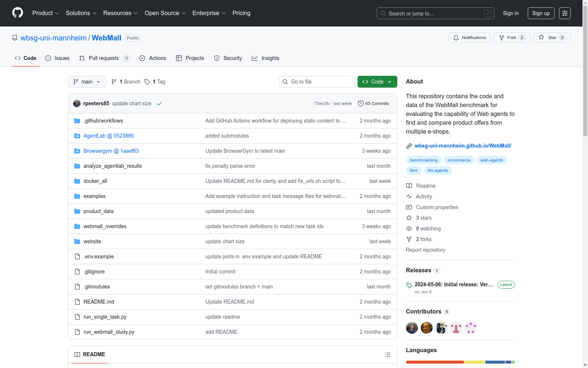This screenshot has height=368, width=588.
Task: Click the .github/workflows folder icon
Action: (x=77, y=121)
